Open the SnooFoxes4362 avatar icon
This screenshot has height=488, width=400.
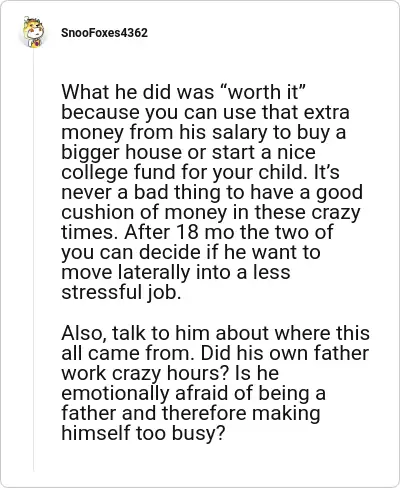click(x=33, y=33)
